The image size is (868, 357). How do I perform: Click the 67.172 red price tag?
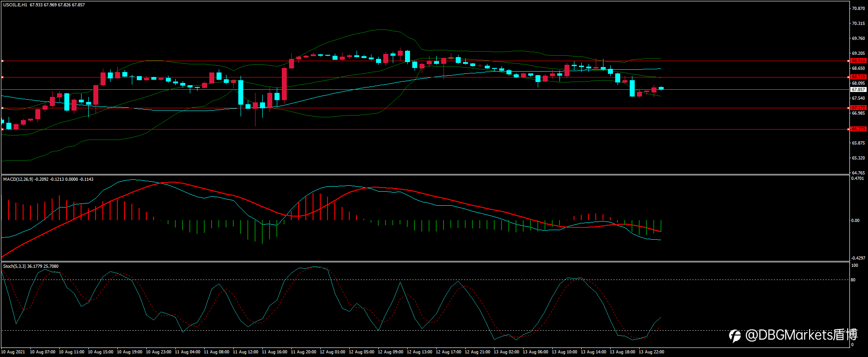(858, 108)
